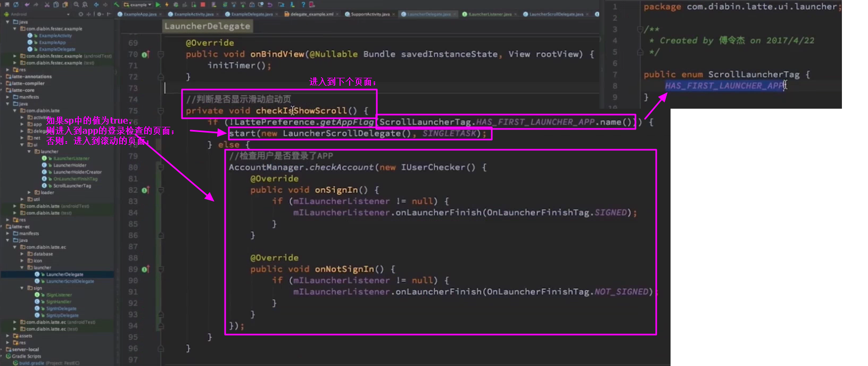Click the Redo toolbar icon

tap(36, 4)
